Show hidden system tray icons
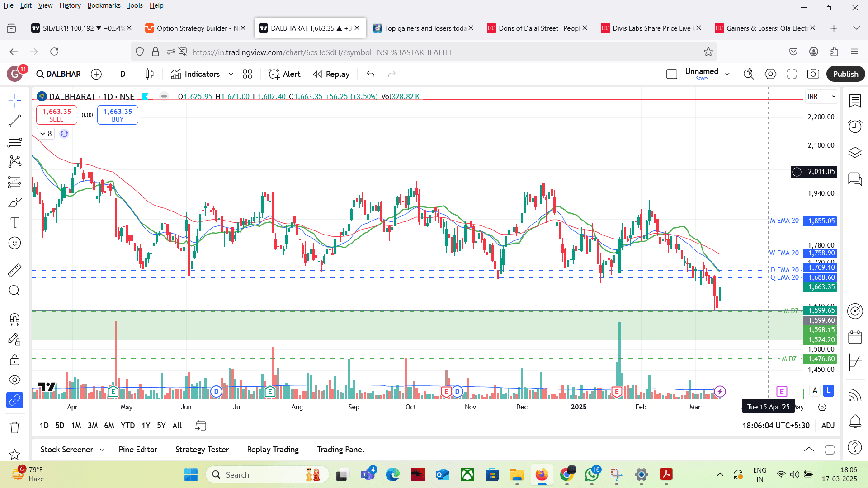 click(x=720, y=474)
